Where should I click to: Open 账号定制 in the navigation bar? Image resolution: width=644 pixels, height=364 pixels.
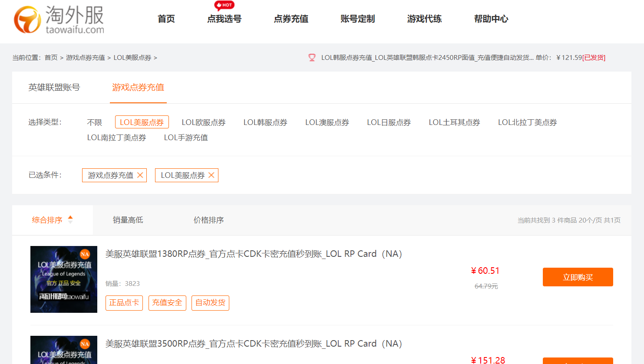click(x=357, y=19)
